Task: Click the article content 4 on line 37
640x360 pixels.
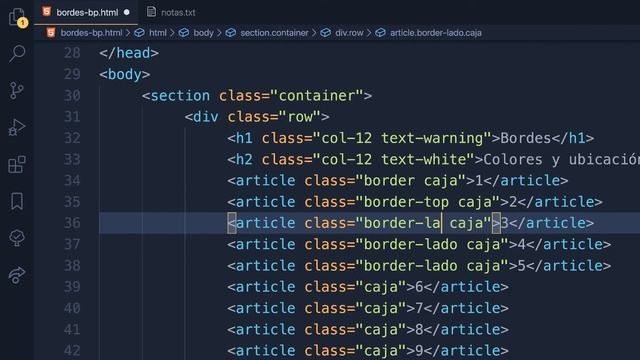Action: (521, 244)
